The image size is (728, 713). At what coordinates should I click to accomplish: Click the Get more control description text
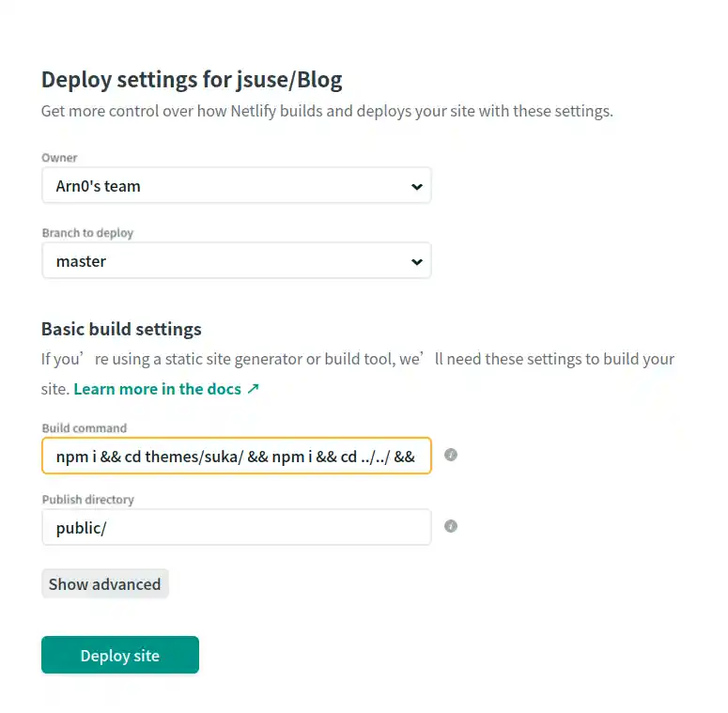(x=327, y=111)
